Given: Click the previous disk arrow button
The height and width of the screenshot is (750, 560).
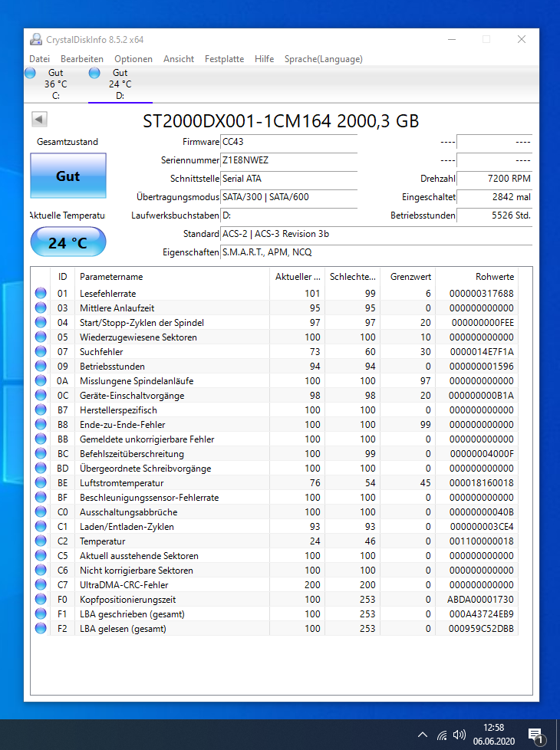Looking at the screenshot, I should point(39,119).
